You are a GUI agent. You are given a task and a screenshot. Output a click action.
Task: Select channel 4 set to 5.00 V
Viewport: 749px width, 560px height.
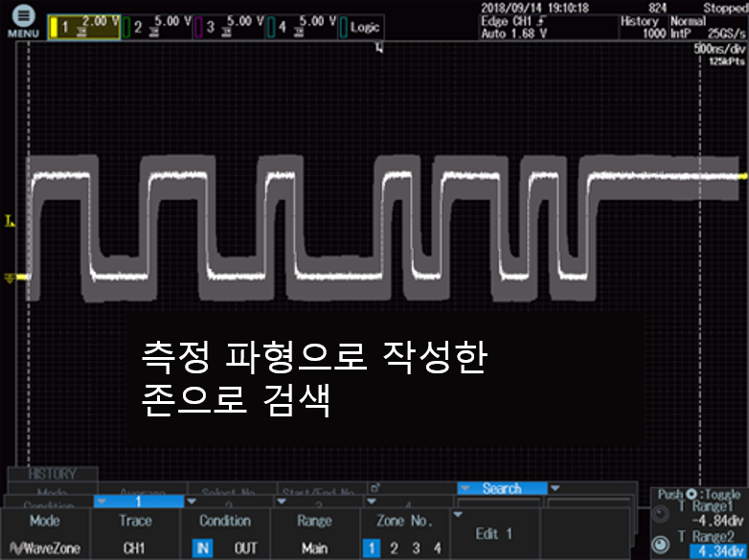tap(302, 28)
